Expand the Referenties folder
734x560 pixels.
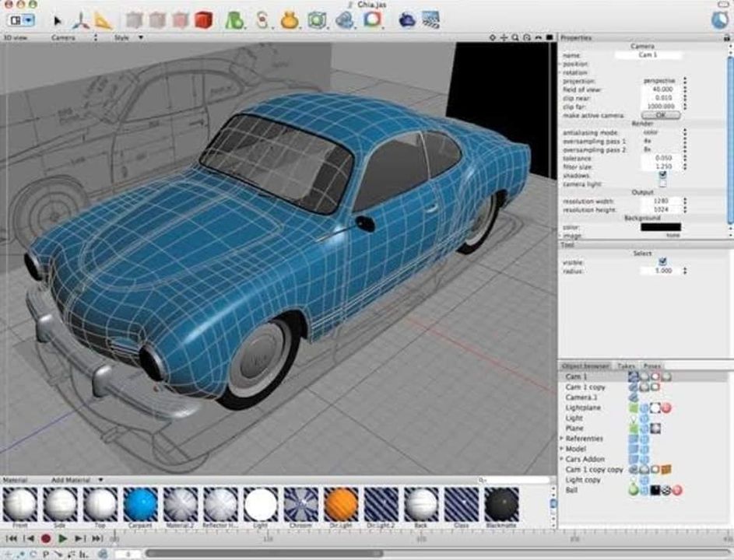[562, 439]
